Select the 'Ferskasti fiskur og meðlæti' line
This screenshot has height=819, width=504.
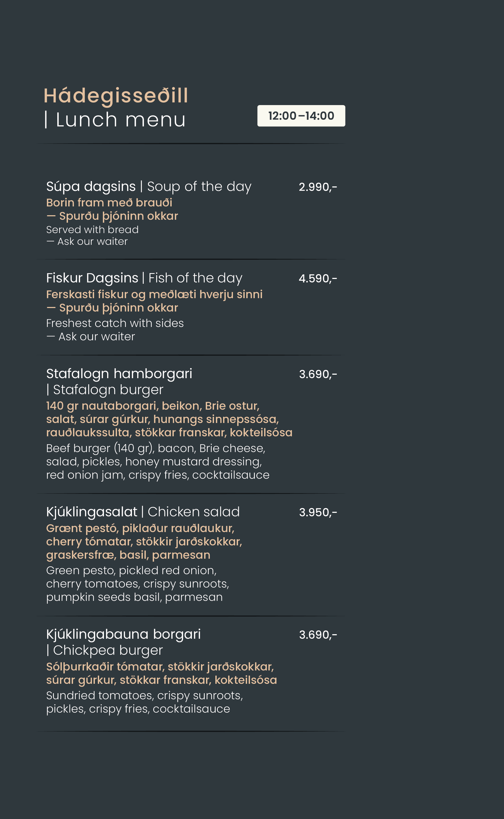[x=154, y=294]
